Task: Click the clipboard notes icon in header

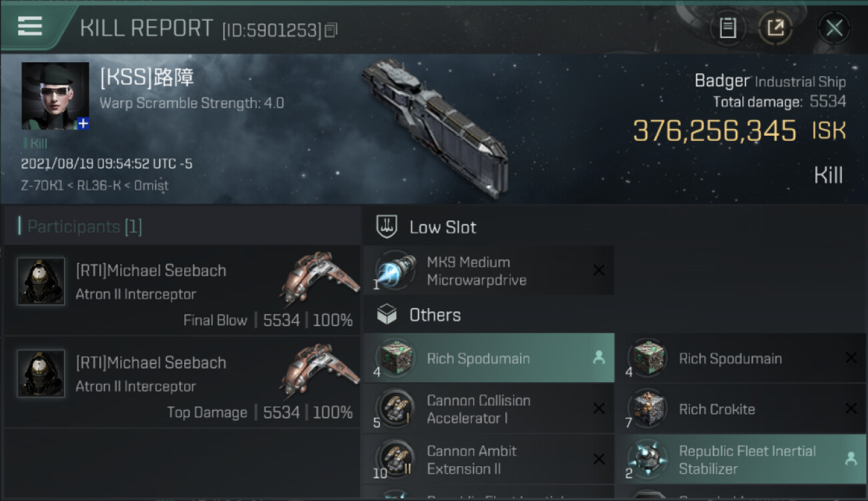Action: (728, 28)
